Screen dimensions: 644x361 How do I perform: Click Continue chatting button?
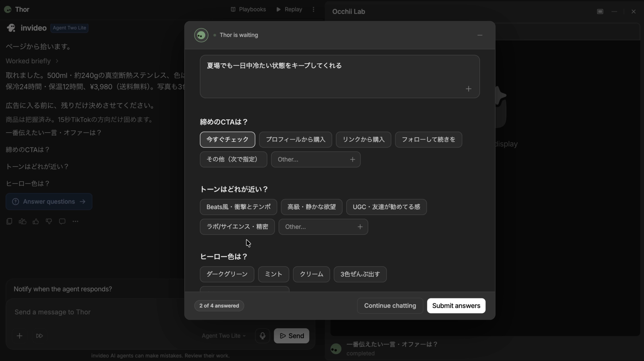pos(390,306)
